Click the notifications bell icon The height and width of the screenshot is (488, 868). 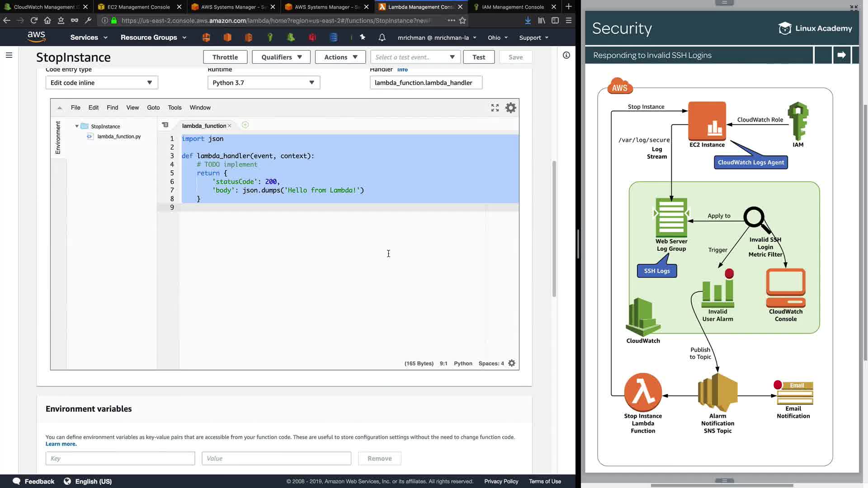pos(382,38)
